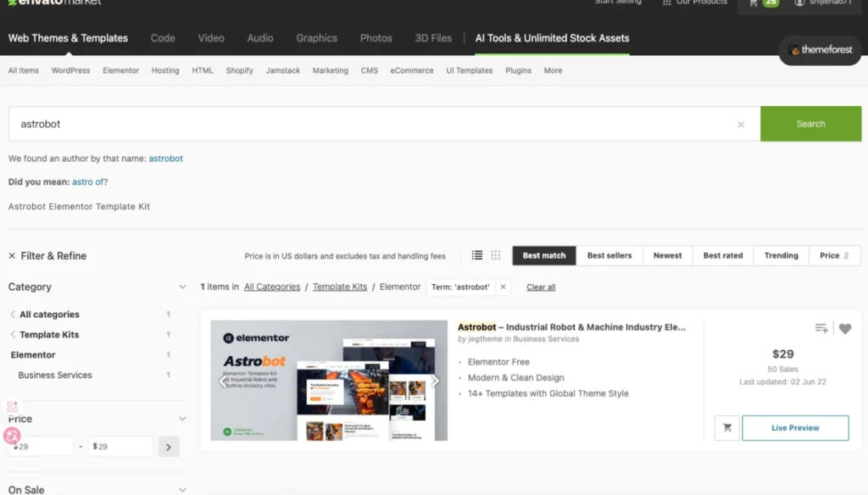Show previous preview image arrow
868x495 pixels.
[223, 381]
